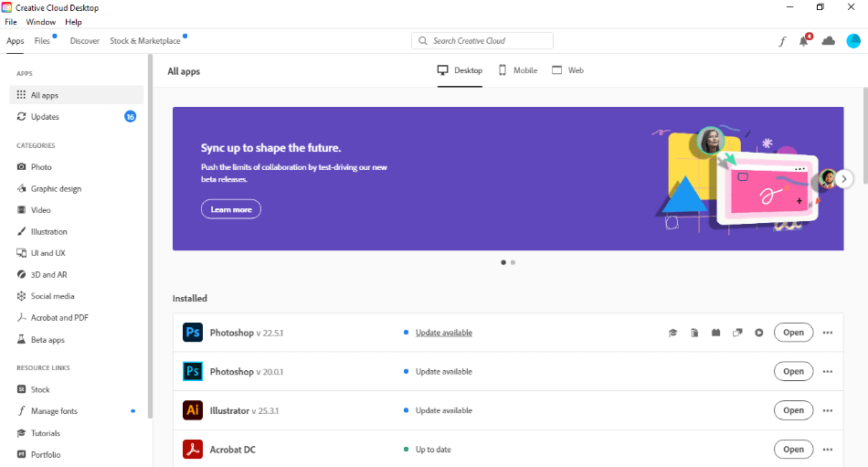The image size is (868, 467).
Task: Click the document icon in the Photoshop 22.5.1 row
Action: pyautogui.click(x=694, y=333)
